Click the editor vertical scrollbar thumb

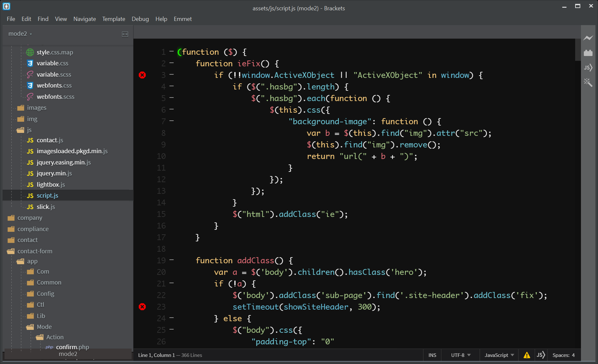click(577, 50)
